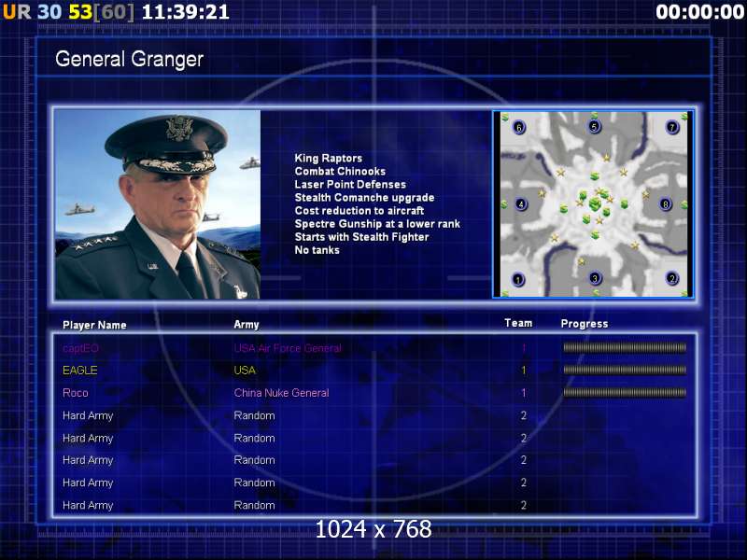The width and height of the screenshot is (747, 560).
Task: Click Starts with Stealth Fighter text
Action: point(361,237)
